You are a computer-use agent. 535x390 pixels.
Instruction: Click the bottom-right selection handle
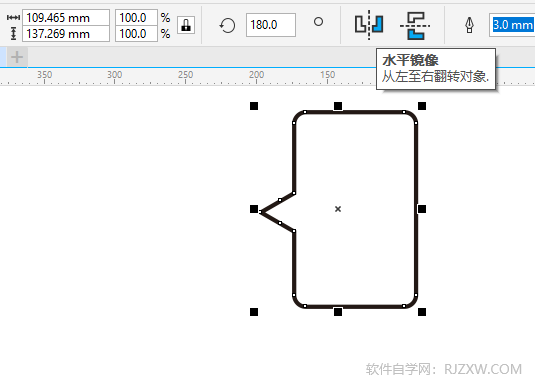click(x=422, y=312)
